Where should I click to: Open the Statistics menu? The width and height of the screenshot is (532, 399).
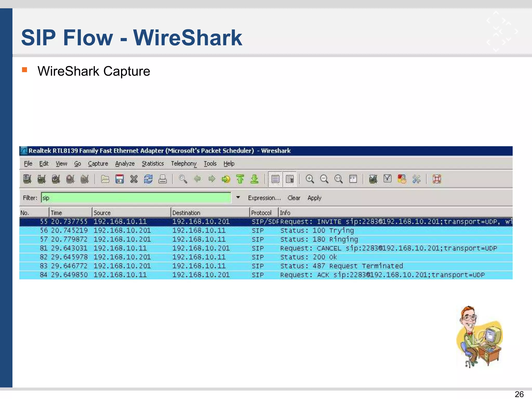pyautogui.click(x=153, y=164)
